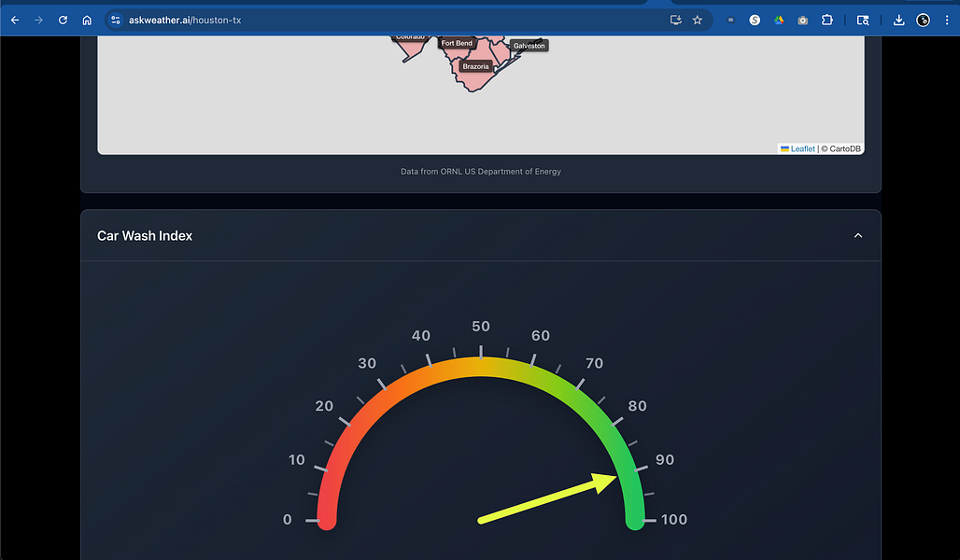Open the Chrome three-dot menu
The height and width of the screenshot is (560, 960).
pyautogui.click(x=947, y=21)
